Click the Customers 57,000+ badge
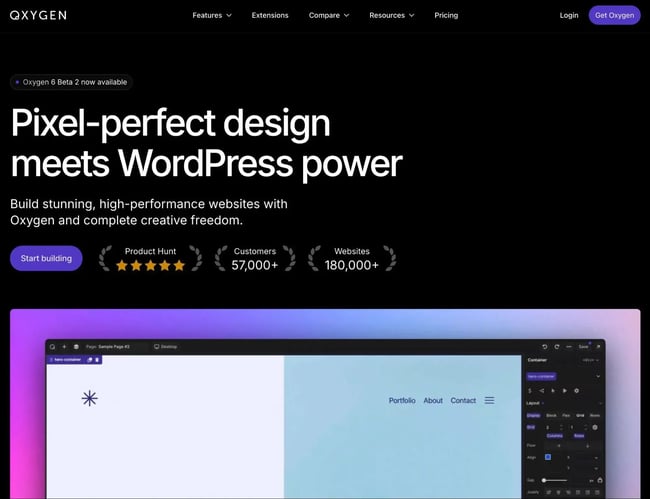This screenshot has width=650, height=499. (x=255, y=259)
